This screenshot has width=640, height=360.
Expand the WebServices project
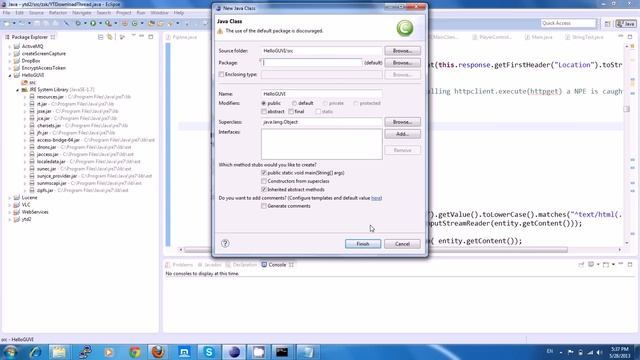coord(10,212)
